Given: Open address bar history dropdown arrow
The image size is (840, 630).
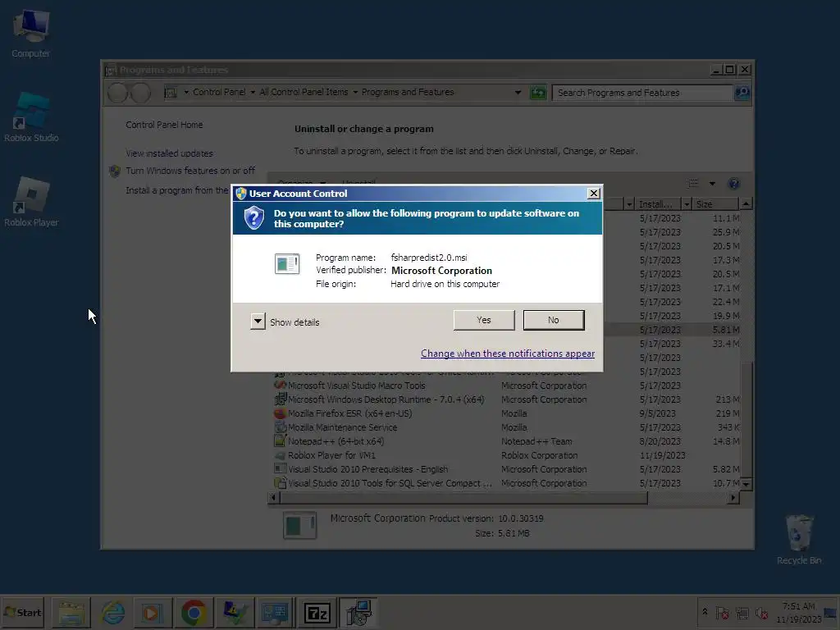Looking at the screenshot, I should coord(518,93).
